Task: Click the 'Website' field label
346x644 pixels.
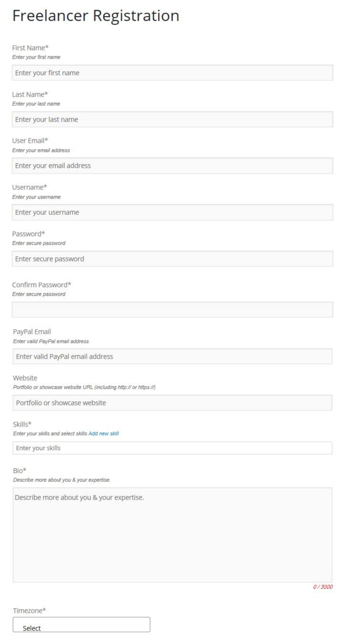Action: 25,378
